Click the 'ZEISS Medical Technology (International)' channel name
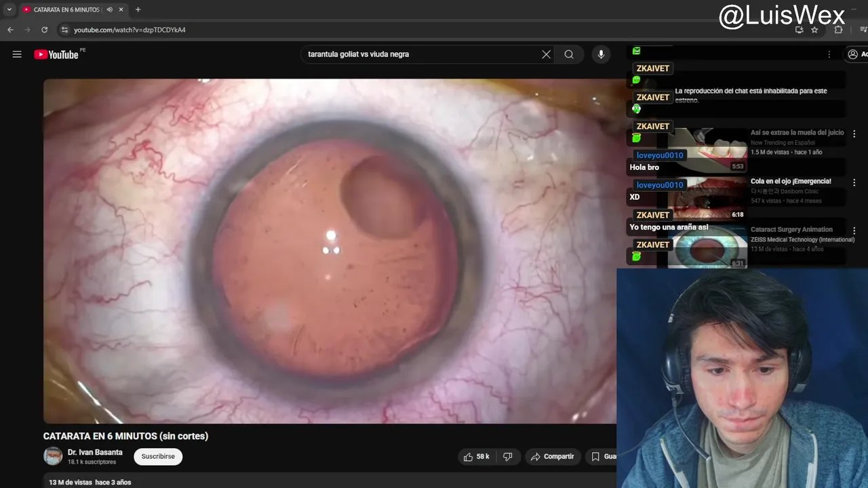868x488 pixels. (x=802, y=240)
